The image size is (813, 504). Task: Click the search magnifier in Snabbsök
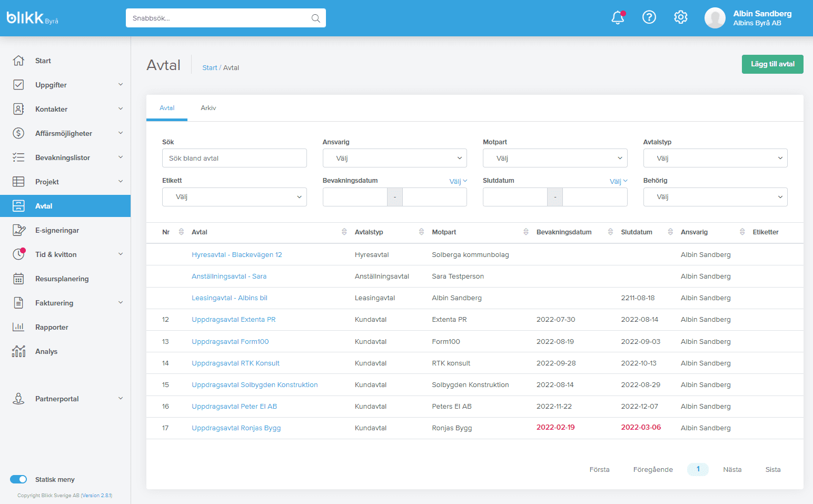315,18
